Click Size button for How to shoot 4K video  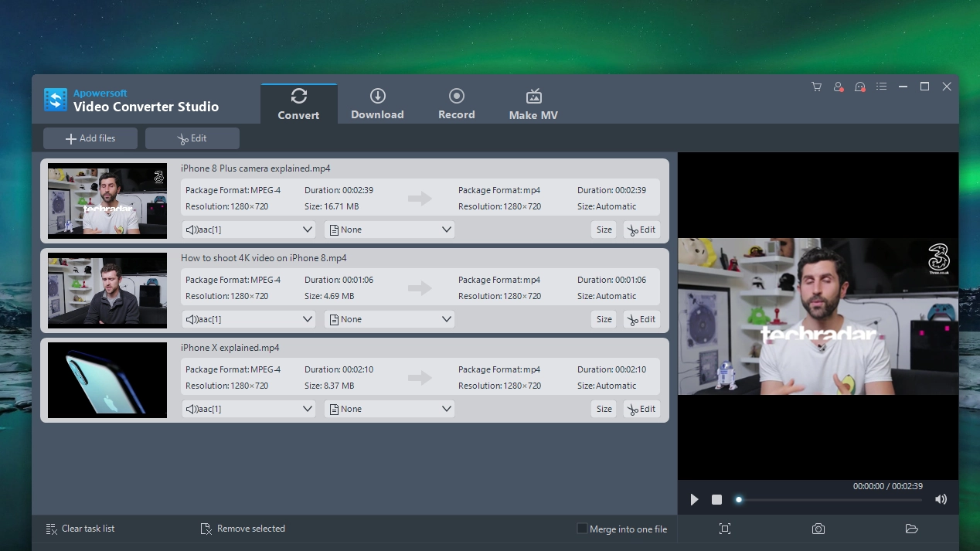(604, 319)
